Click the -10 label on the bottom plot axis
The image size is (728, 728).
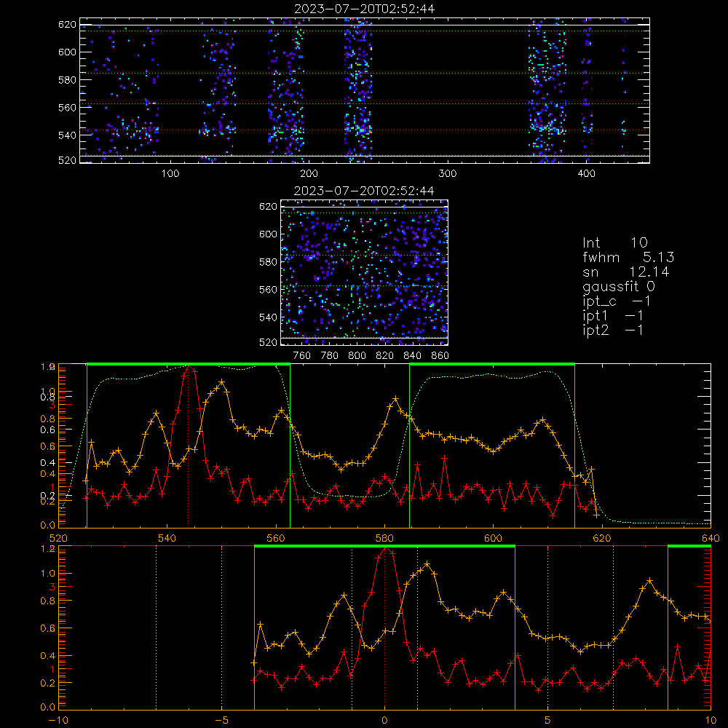click(x=58, y=721)
